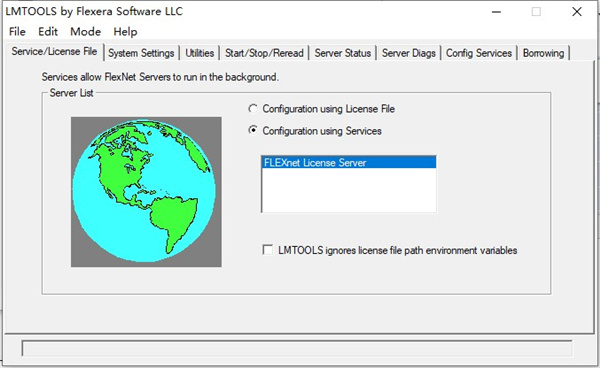
Task: Click the globe image in Server List
Action: point(146,192)
